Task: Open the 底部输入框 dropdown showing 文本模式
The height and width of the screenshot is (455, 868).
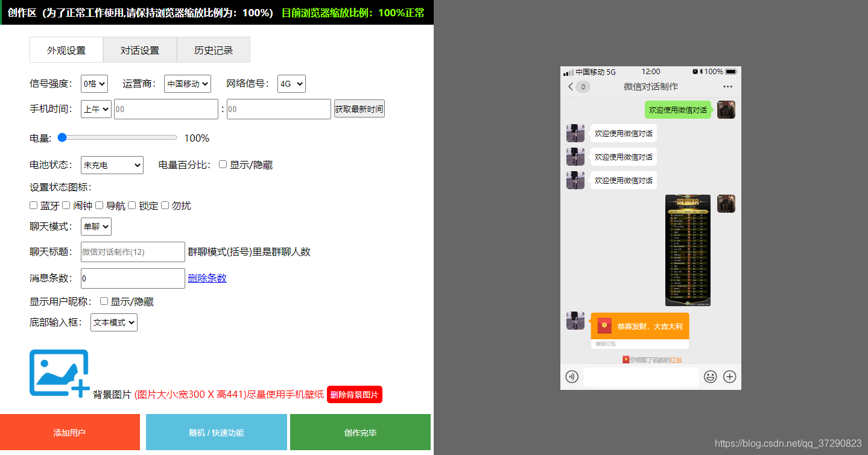Action: coord(114,322)
